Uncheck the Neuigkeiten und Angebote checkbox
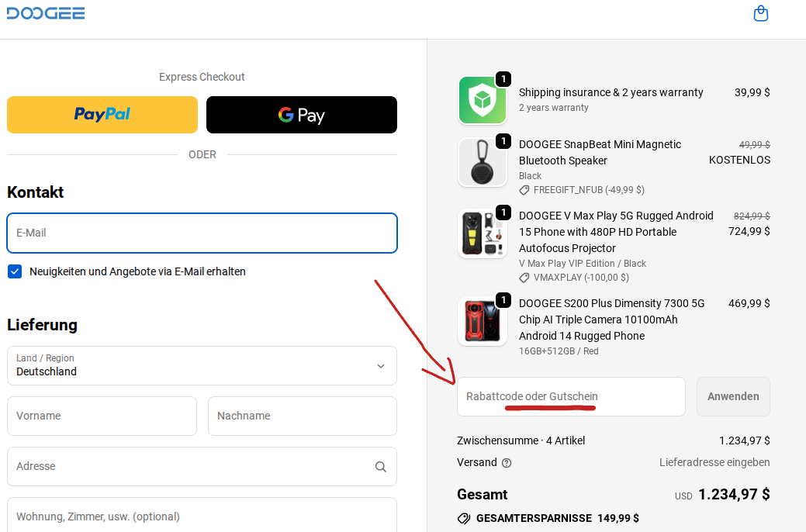The height and width of the screenshot is (532, 806). click(x=14, y=271)
